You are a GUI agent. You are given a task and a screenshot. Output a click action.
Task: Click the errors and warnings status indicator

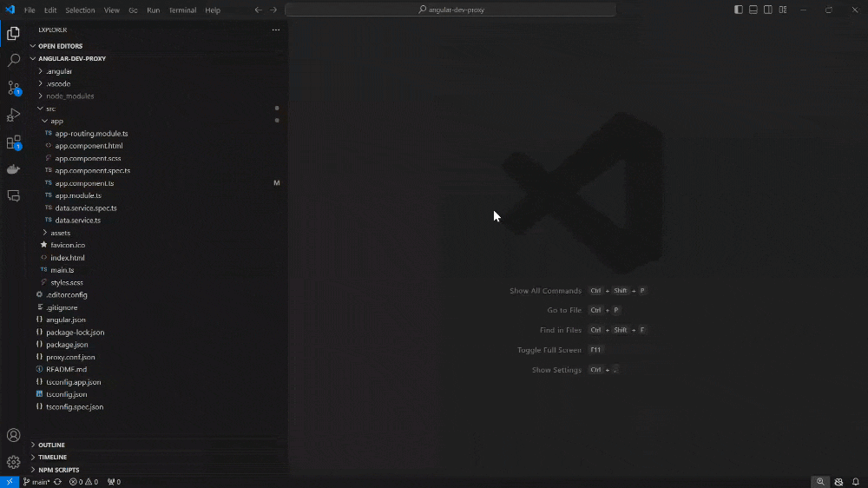tap(83, 482)
